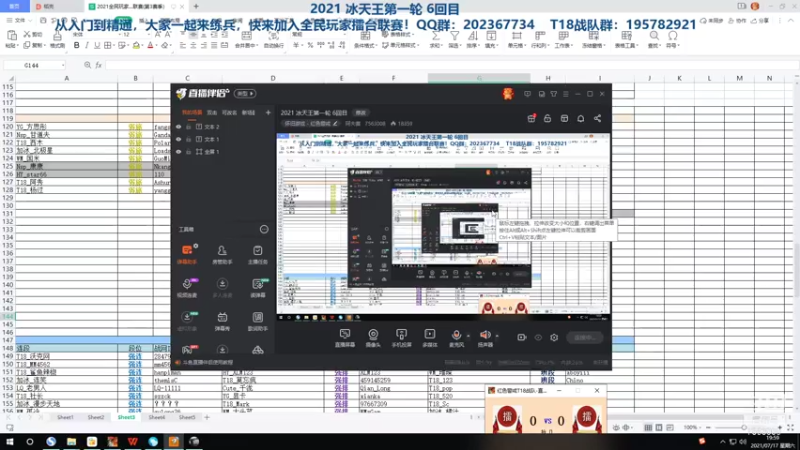
Task: Open the 横屏 orientation mode dropdown pill
Action: point(245,94)
